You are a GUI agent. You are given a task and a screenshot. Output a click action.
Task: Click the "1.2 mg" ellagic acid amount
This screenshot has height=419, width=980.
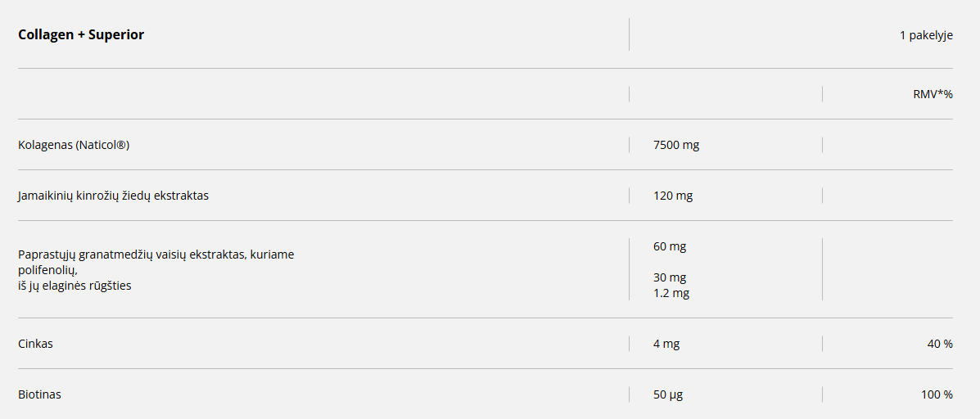(x=671, y=293)
